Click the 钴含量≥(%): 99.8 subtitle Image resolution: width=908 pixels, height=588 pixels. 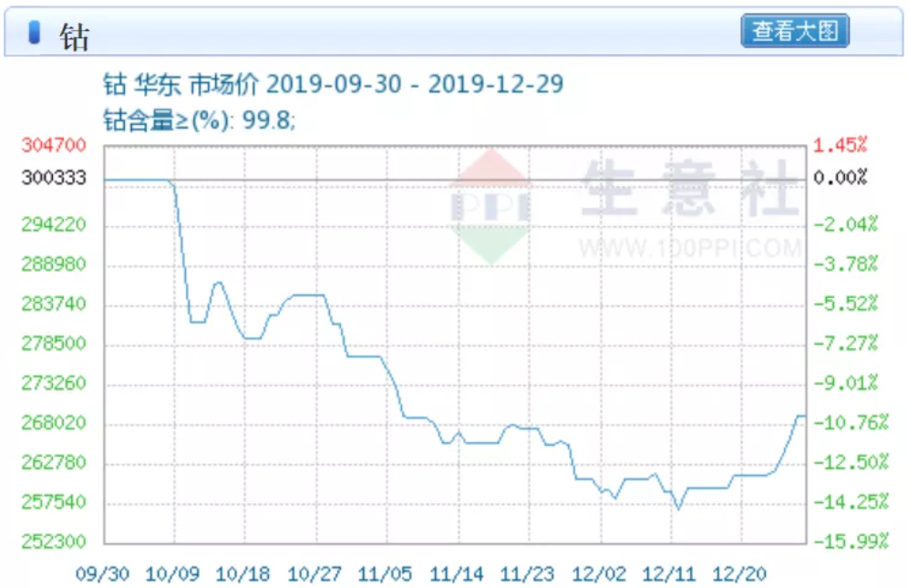pyautogui.click(x=200, y=119)
